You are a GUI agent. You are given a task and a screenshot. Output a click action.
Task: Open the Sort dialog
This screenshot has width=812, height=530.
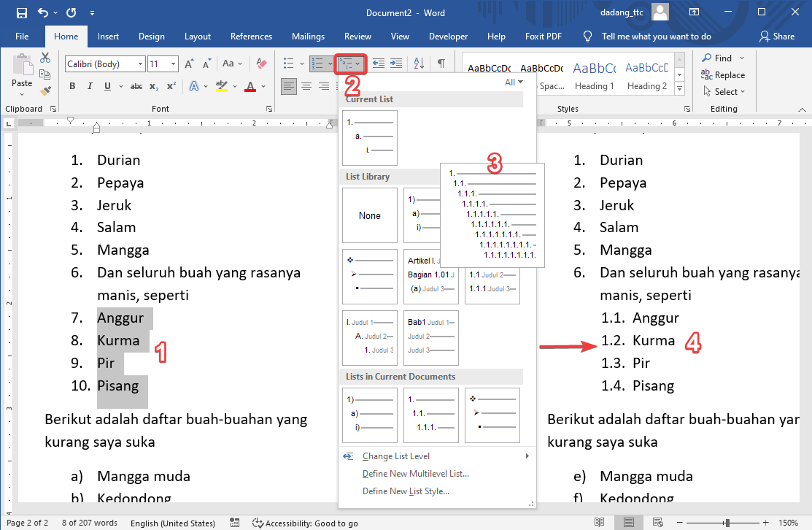point(418,64)
